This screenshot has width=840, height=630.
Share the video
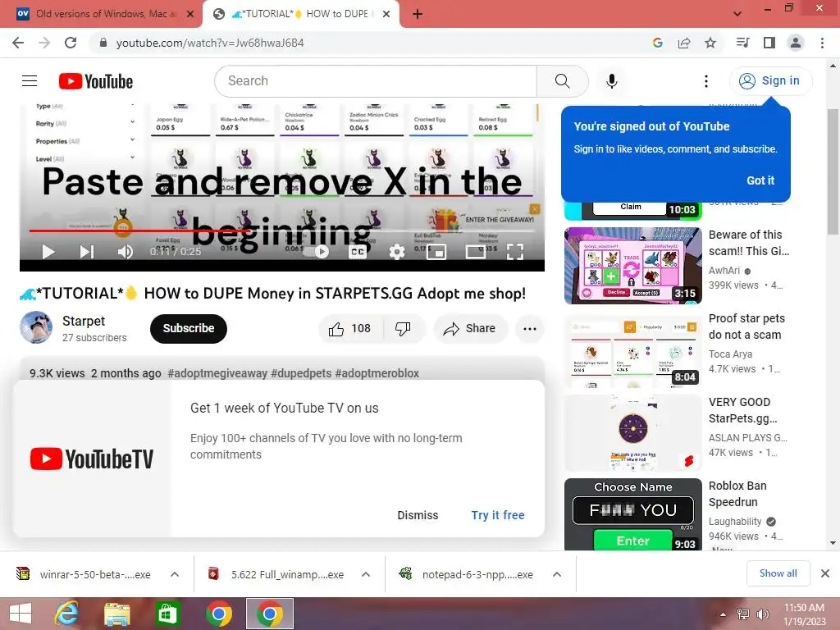click(470, 328)
